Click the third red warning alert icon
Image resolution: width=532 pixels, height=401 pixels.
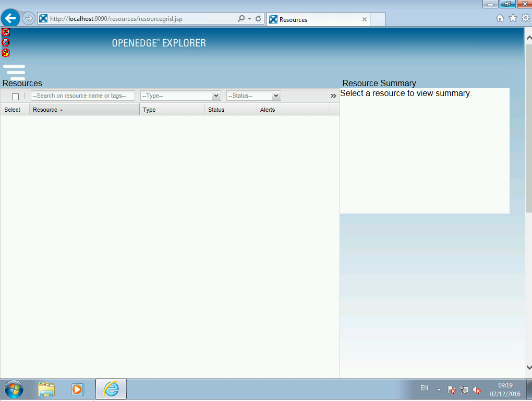[x=6, y=53]
